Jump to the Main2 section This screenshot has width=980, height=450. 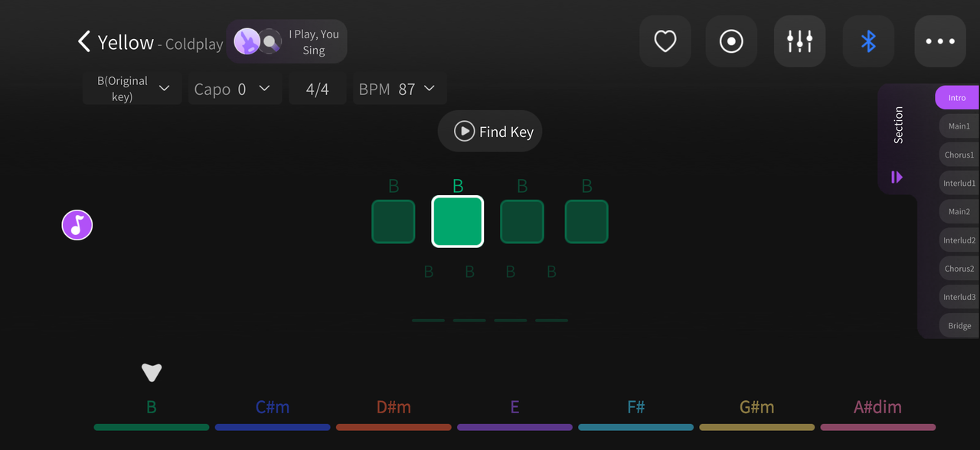[959, 212]
